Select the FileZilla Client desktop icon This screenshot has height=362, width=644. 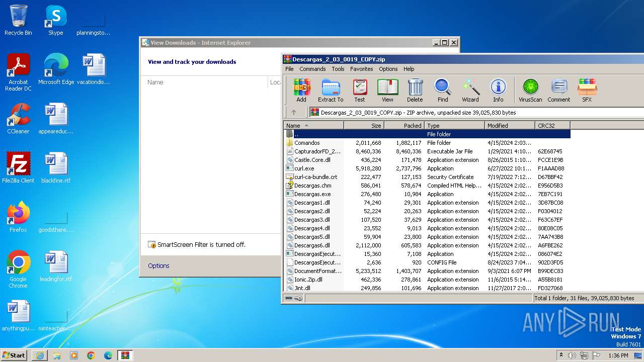click(x=18, y=168)
